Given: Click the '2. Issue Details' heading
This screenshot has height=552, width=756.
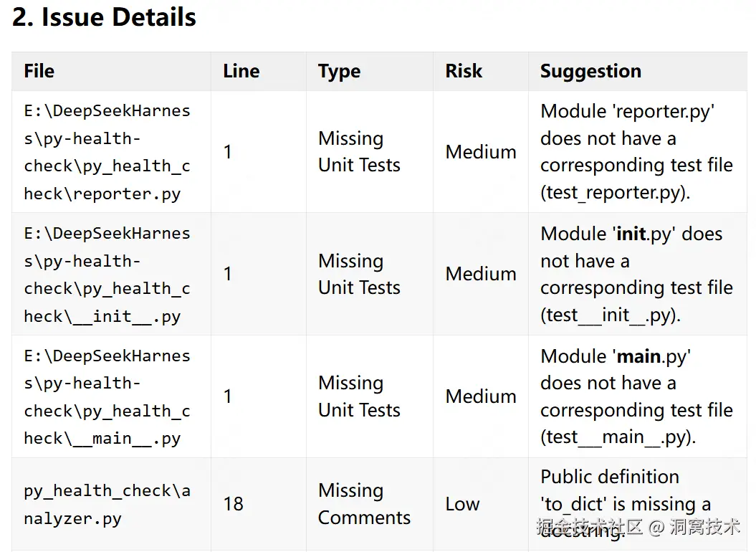Looking at the screenshot, I should click(x=104, y=17).
